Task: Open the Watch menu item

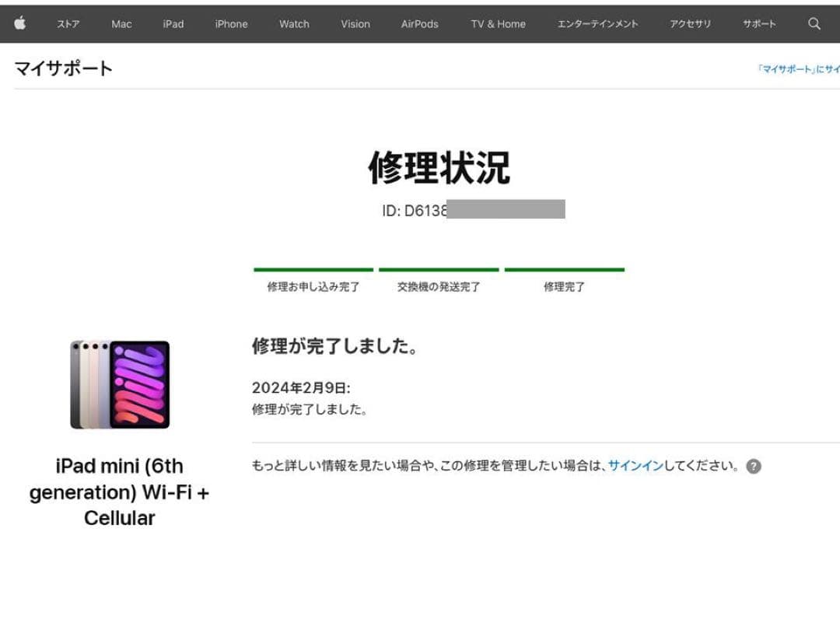Action: pyautogui.click(x=294, y=24)
